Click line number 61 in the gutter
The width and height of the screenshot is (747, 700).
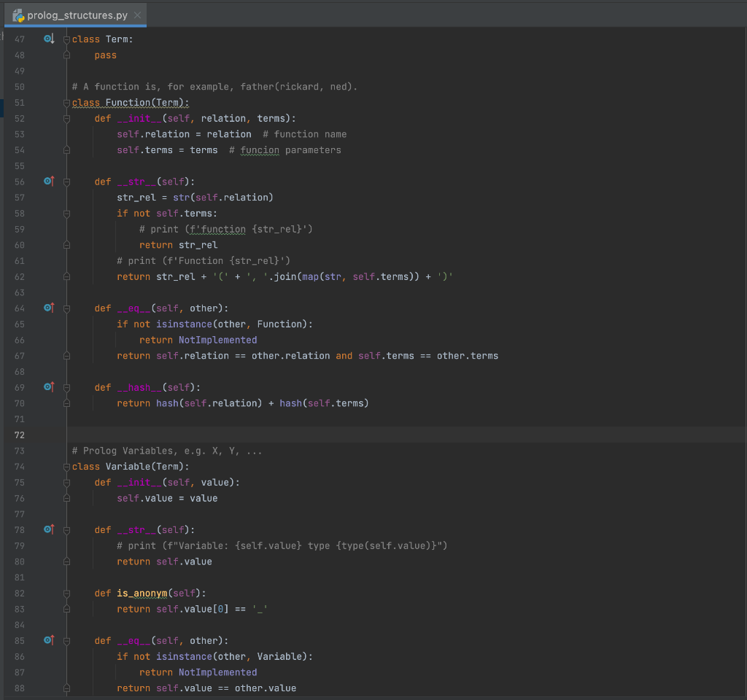[20, 261]
